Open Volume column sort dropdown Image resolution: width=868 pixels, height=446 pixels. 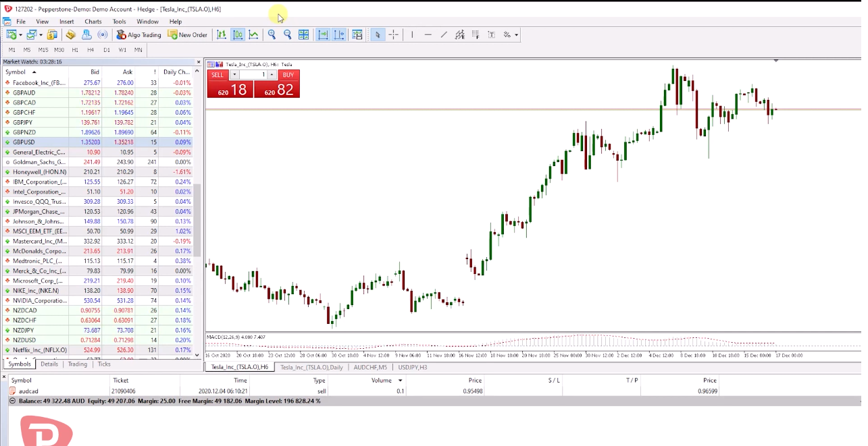click(400, 381)
